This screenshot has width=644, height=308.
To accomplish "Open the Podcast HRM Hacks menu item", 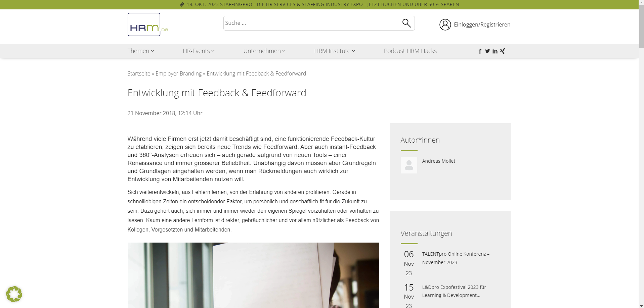I will point(410,51).
